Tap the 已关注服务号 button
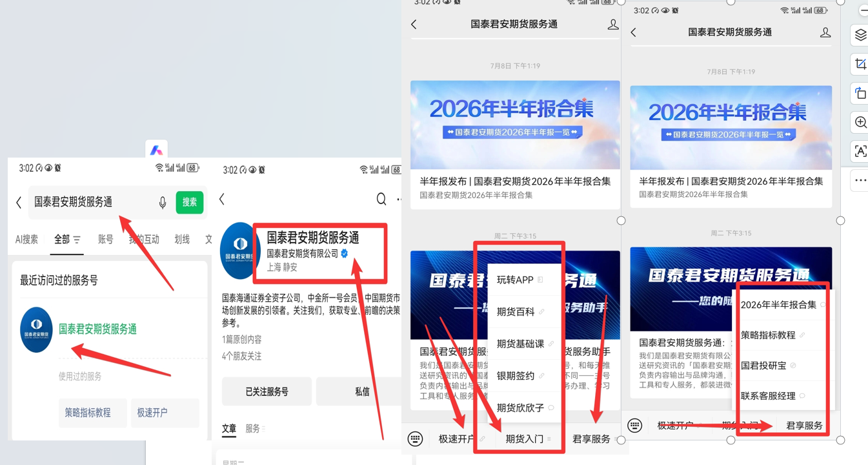Viewport: 868px width, 465px height. 267,391
